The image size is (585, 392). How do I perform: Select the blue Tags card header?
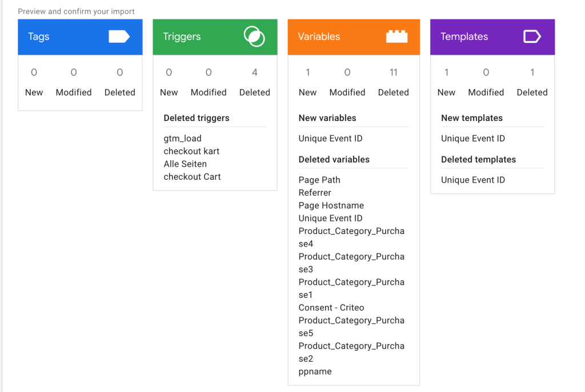(x=80, y=37)
